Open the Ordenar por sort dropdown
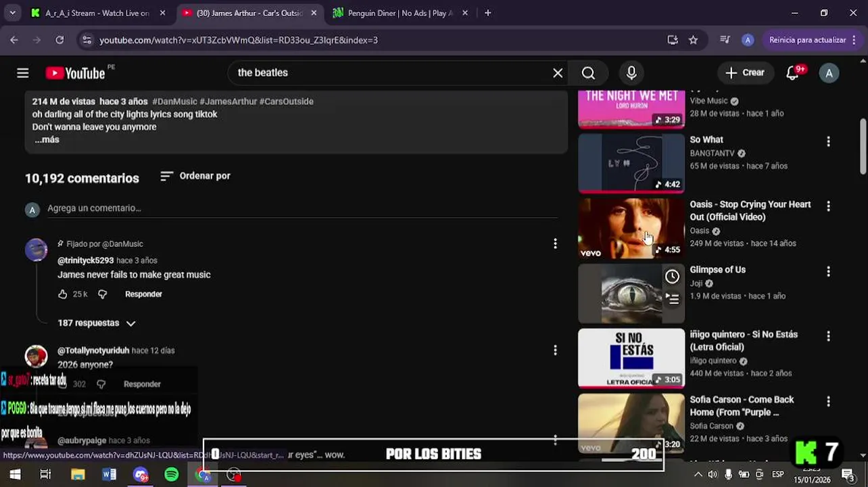This screenshot has width=868, height=487. coord(195,176)
